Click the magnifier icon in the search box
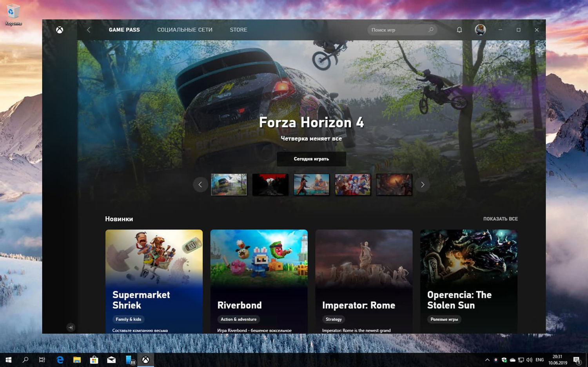 coord(430,30)
